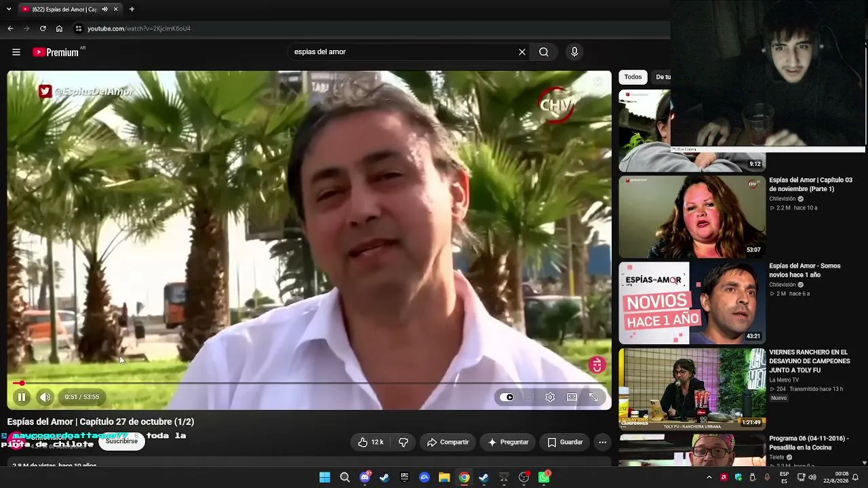Select the Espías del Amor browser tab
The width and height of the screenshot is (868, 488).
70,9
